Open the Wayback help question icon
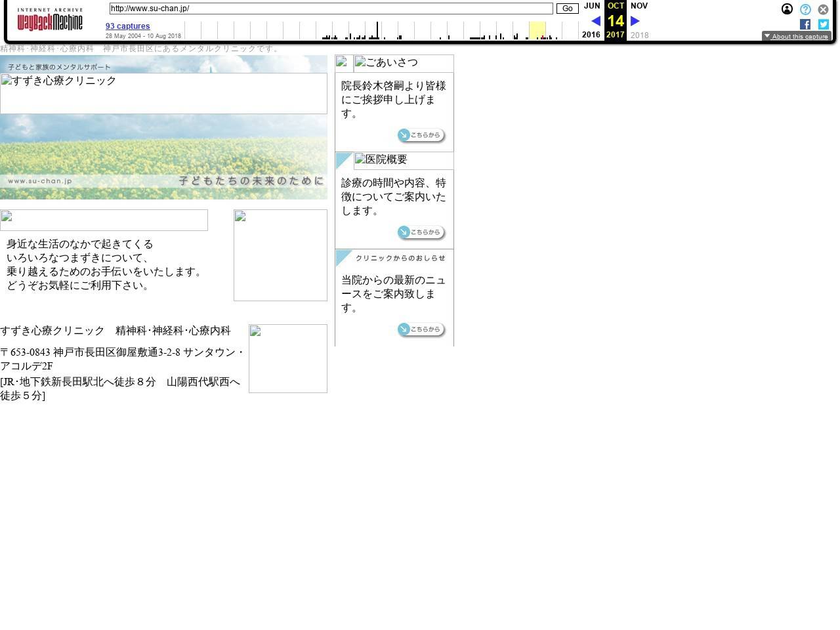Viewport: 840px width, 630px height. point(805,9)
